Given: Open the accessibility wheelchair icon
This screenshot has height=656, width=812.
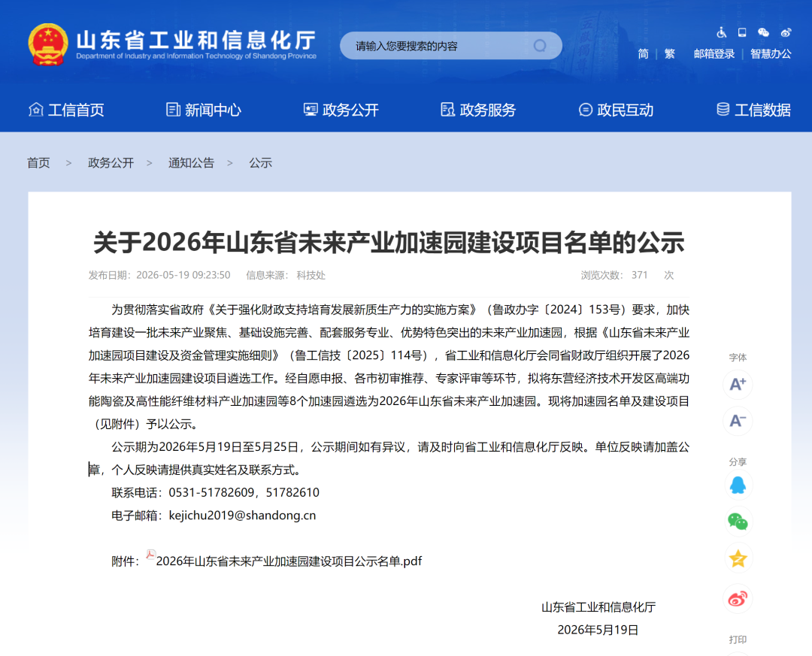Looking at the screenshot, I should click(721, 32).
